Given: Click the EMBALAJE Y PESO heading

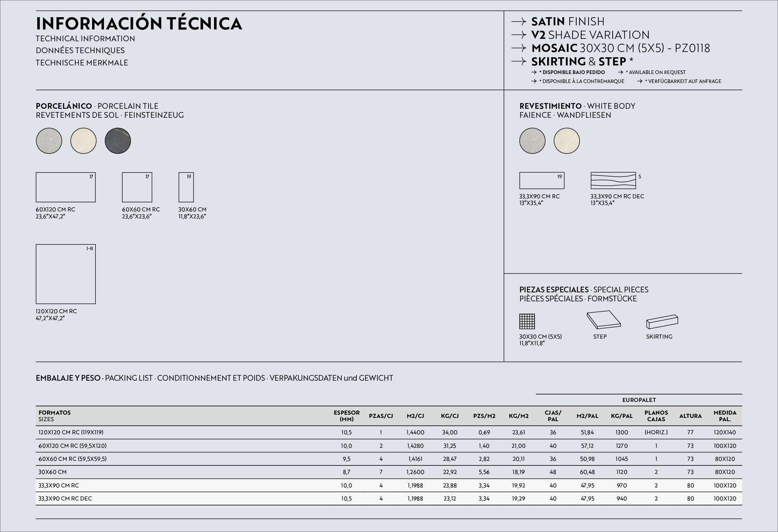Looking at the screenshot, I should 68,378.
